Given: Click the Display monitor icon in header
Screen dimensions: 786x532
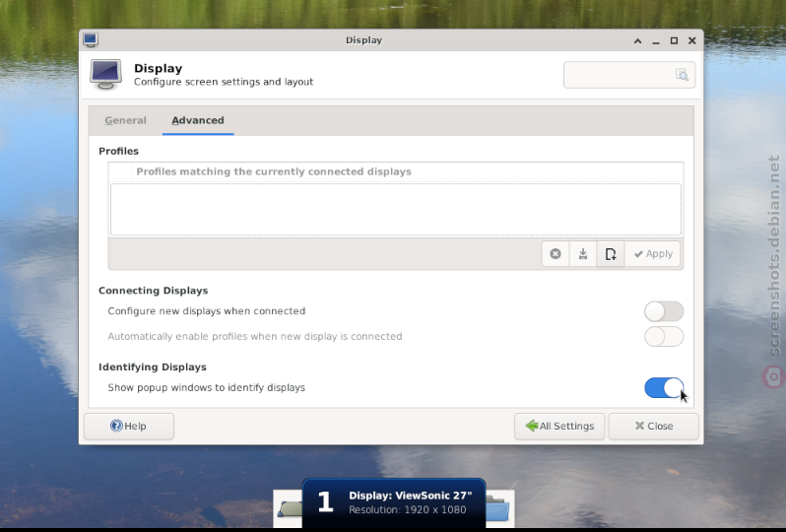Looking at the screenshot, I should point(105,75).
